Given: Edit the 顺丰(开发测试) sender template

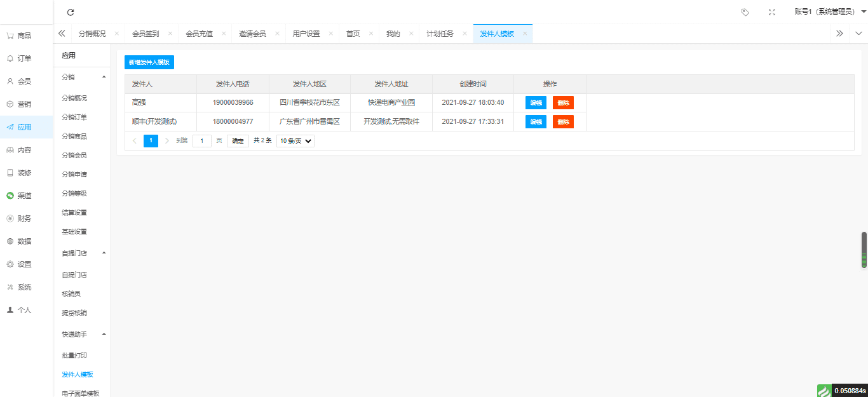Looking at the screenshot, I should click(536, 122).
